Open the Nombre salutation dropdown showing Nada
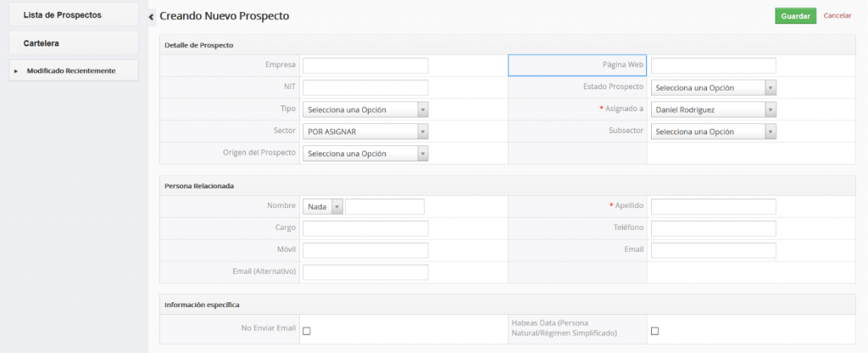 tap(323, 206)
